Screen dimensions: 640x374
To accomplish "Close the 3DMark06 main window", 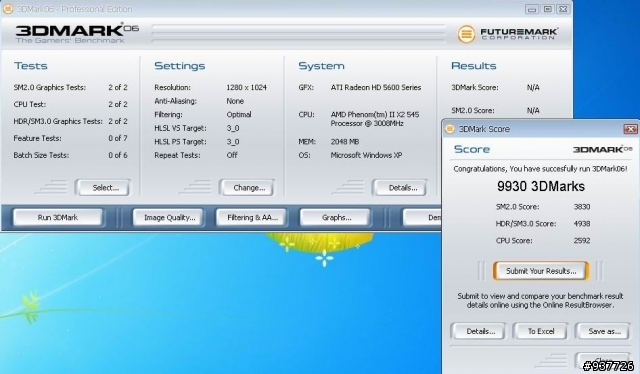I will [563, 9].
